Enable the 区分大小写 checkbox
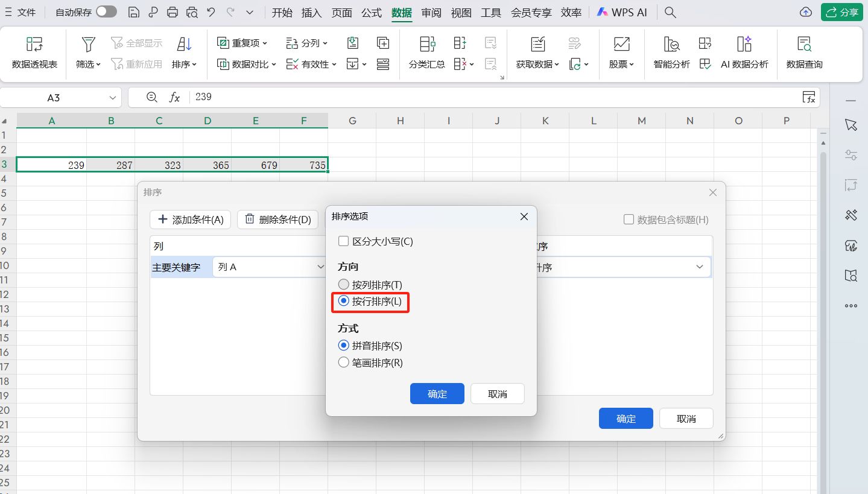 coord(344,241)
